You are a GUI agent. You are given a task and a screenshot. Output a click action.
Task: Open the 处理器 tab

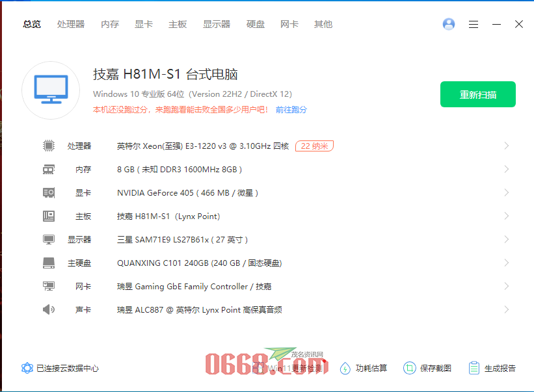click(70, 24)
